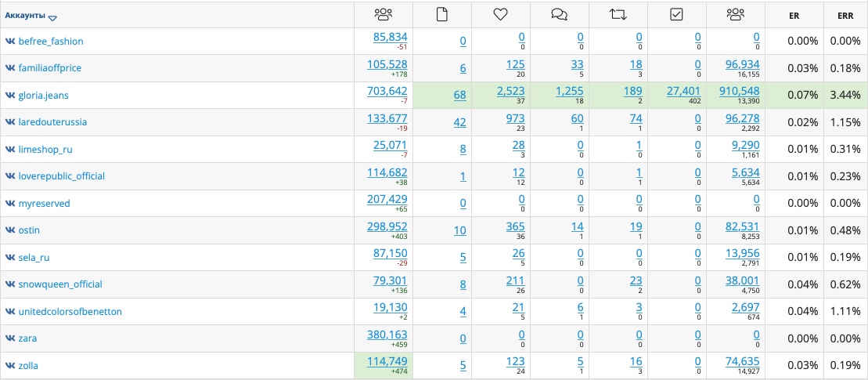Sort by comments bubble icon

tap(560, 15)
